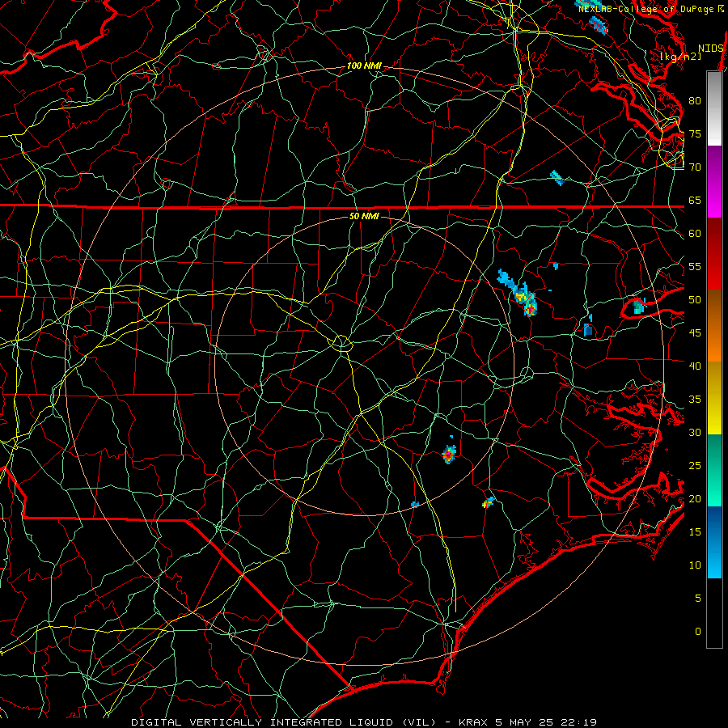The image size is (728, 728).
Task: Click the blue band of the VIL color scale
Action: 714,542
